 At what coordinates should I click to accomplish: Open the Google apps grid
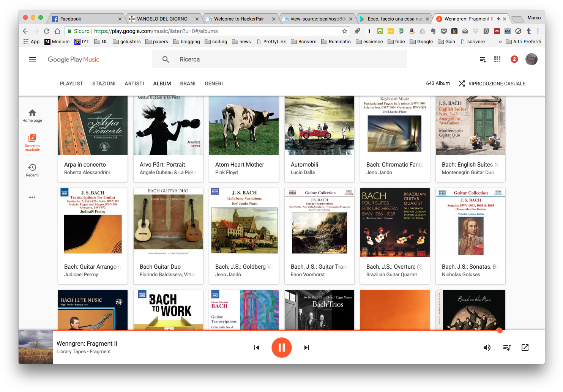coord(497,59)
